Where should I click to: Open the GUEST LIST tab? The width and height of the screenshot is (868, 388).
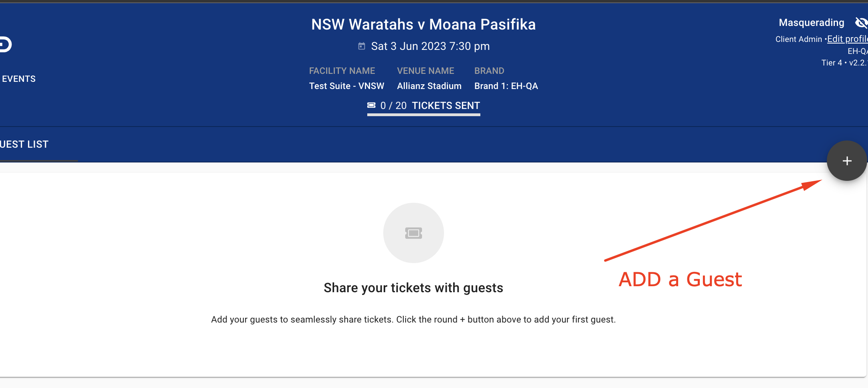24,145
